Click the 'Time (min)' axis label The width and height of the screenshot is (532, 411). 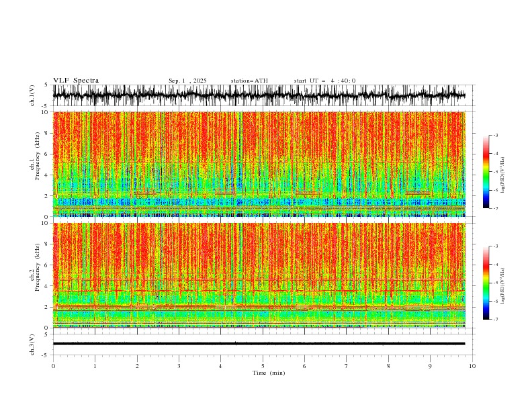click(269, 373)
